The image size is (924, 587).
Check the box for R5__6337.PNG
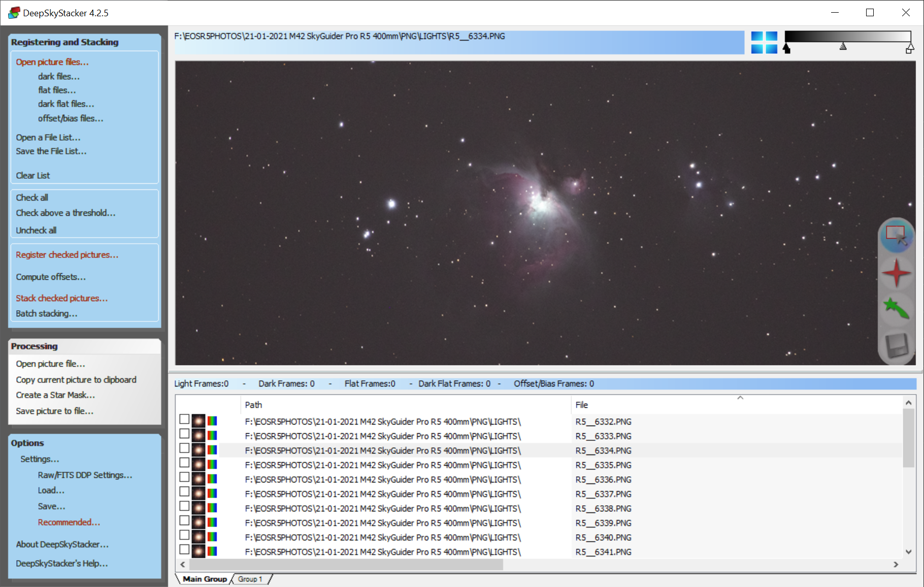tap(184, 492)
